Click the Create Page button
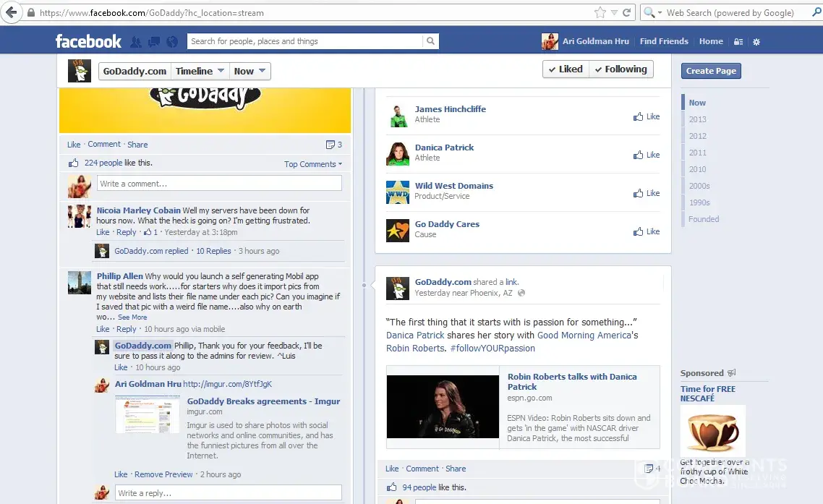Screen dimensions: 823x504 [710, 71]
